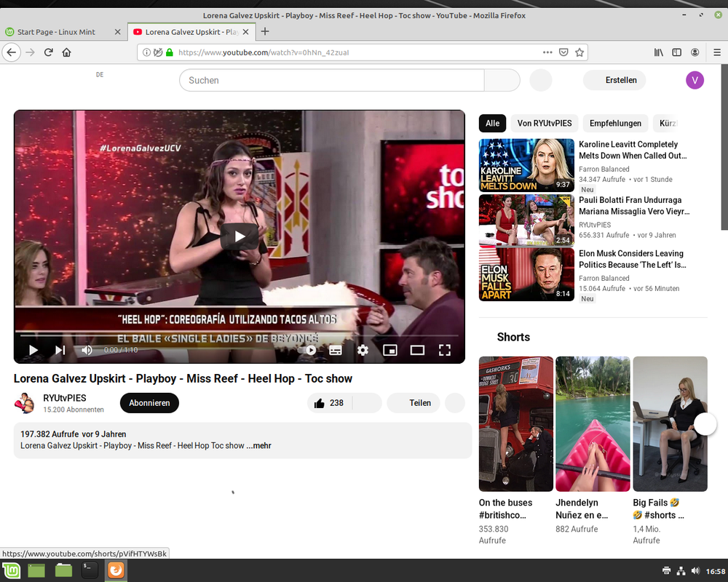Open Karoline Leavitt Melts Down thumbnail
The width and height of the screenshot is (728, 582).
point(526,165)
